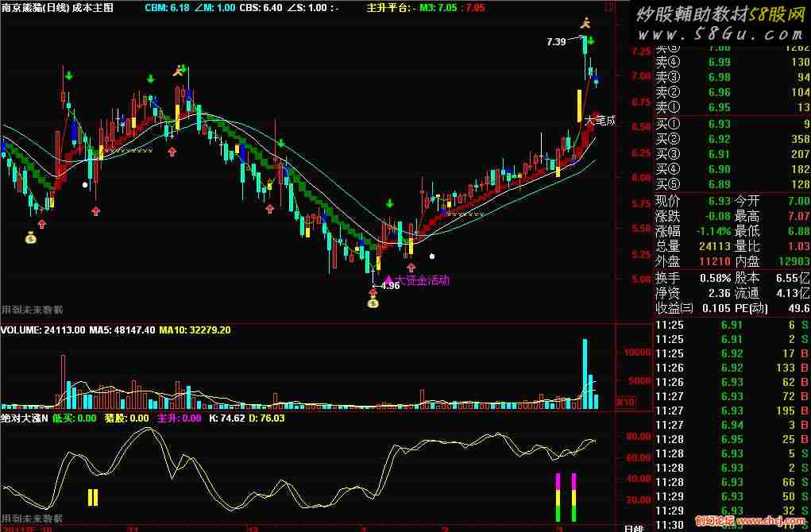Image resolution: width=811 pixels, height=532 pixels.
Task: Open the 58Gu.com website watermark link
Action: point(721,33)
